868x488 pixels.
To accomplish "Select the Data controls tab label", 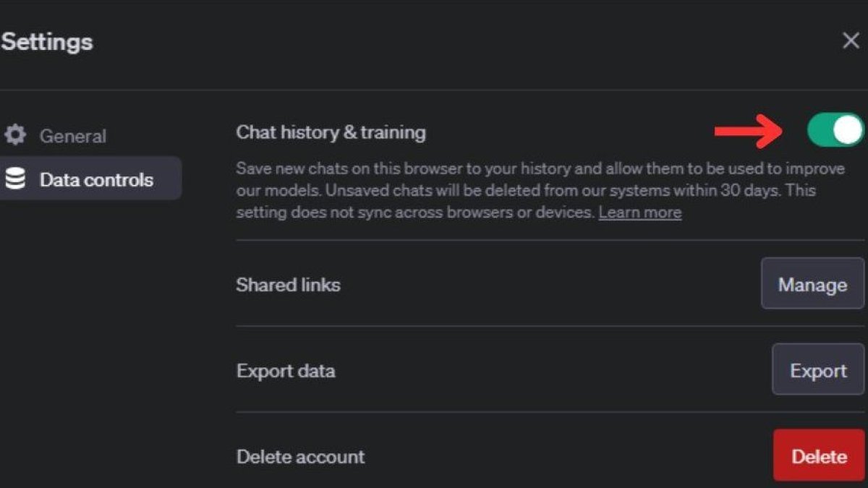I will [x=96, y=179].
